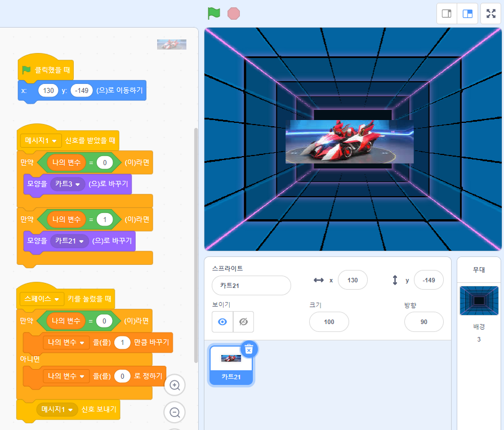Edit sprite size field 100
The width and height of the screenshot is (504, 430).
click(329, 322)
